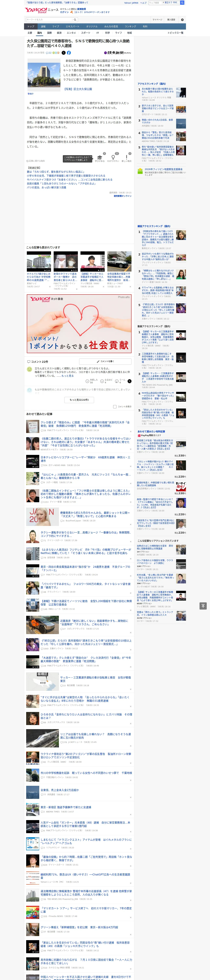Screen dimensions: 210x980
Task: Open the 速報 navigation tab
Action: [43, 27]
